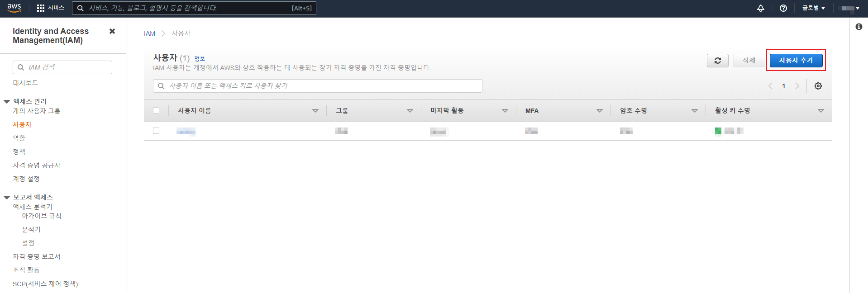Collapse the 액세스 관리 section
The image size is (868, 293).
click(x=7, y=101)
